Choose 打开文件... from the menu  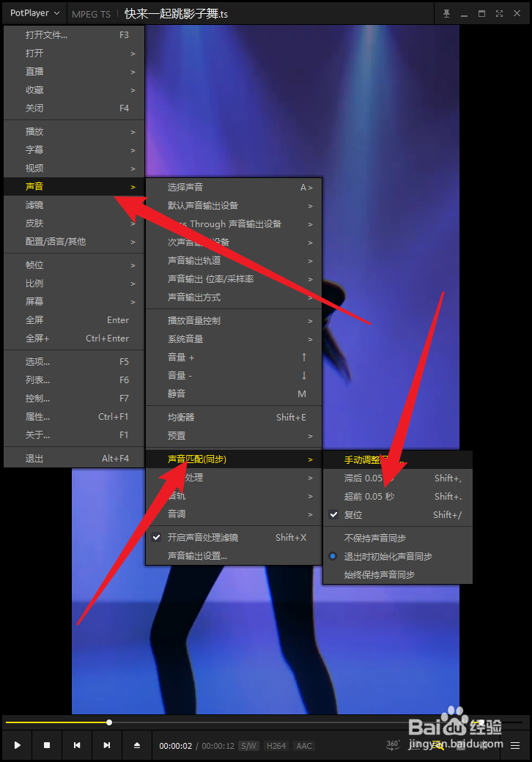click(x=74, y=35)
